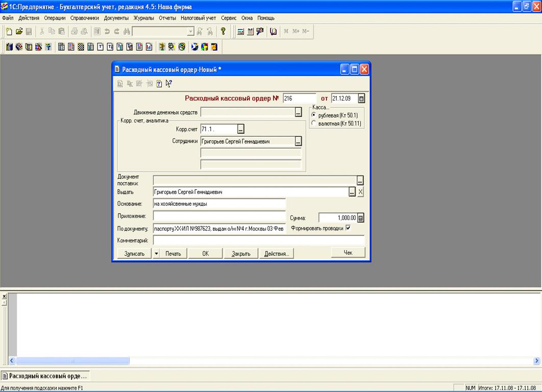Click the context help arrow icon in the form toolbar
The image size is (542, 392).
point(169,84)
